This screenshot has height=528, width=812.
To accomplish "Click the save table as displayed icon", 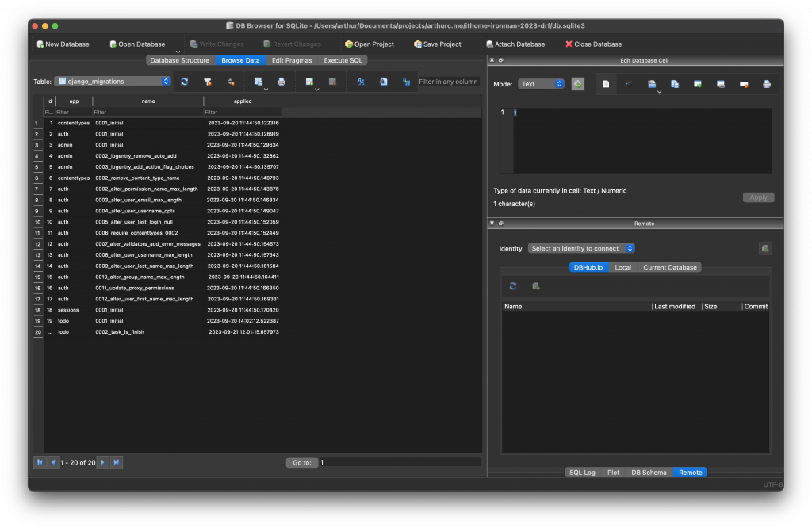I will [x=258, y=82].
